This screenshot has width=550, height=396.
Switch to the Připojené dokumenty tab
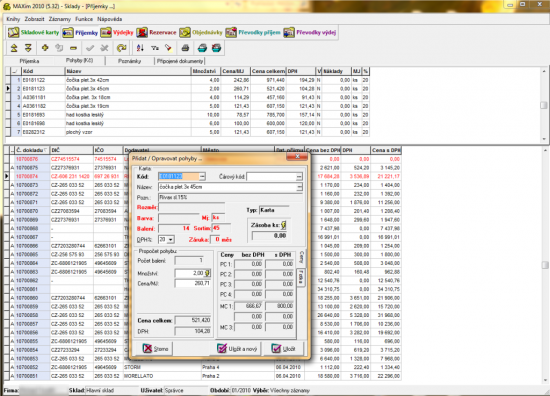coord(180,61)
